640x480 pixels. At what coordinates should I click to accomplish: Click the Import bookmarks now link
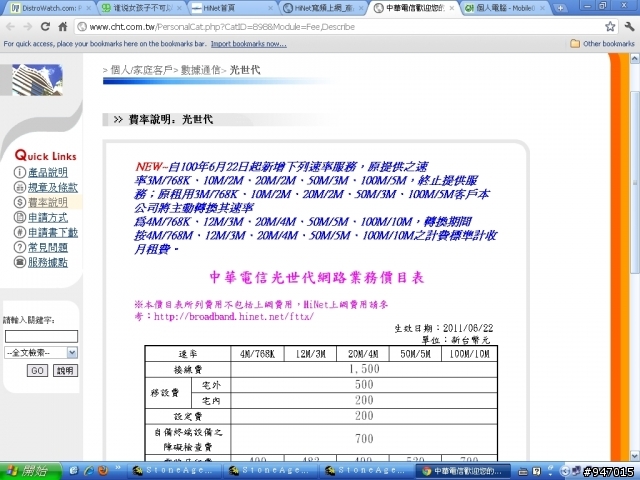pos(249,44)
